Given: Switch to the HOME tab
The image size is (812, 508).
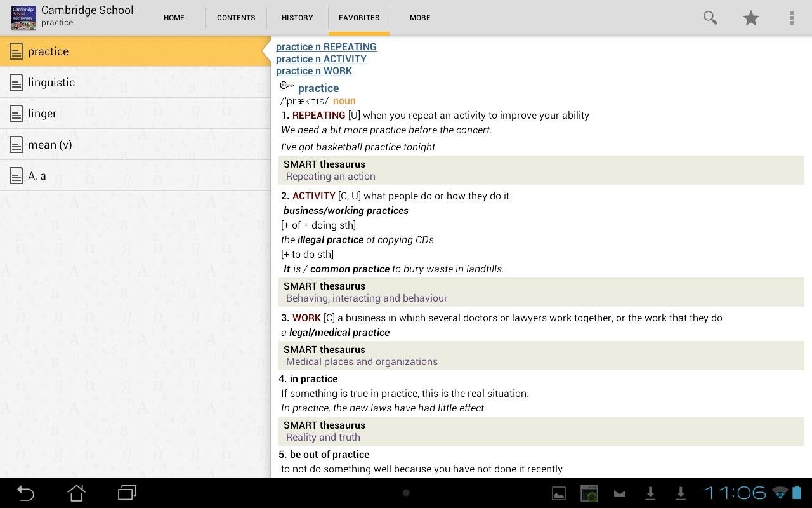Looking at the screenshot, I should [174, 18].
